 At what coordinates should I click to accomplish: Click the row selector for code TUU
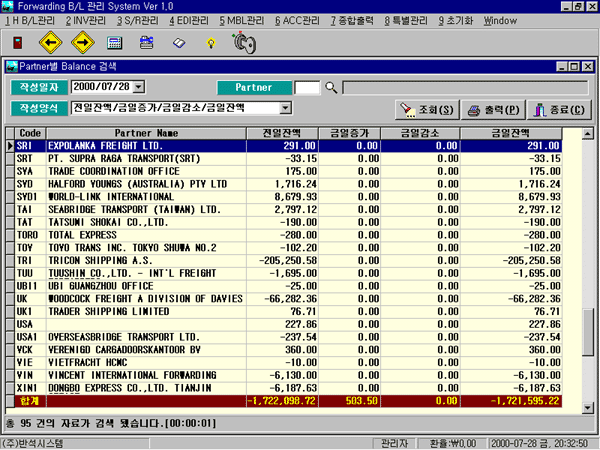tap(10, 273)
